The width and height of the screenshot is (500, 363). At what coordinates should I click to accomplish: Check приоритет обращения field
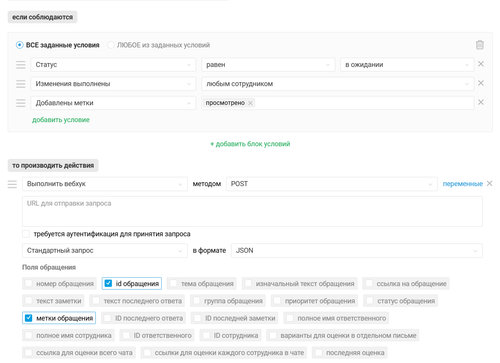[x=277, y=301]
